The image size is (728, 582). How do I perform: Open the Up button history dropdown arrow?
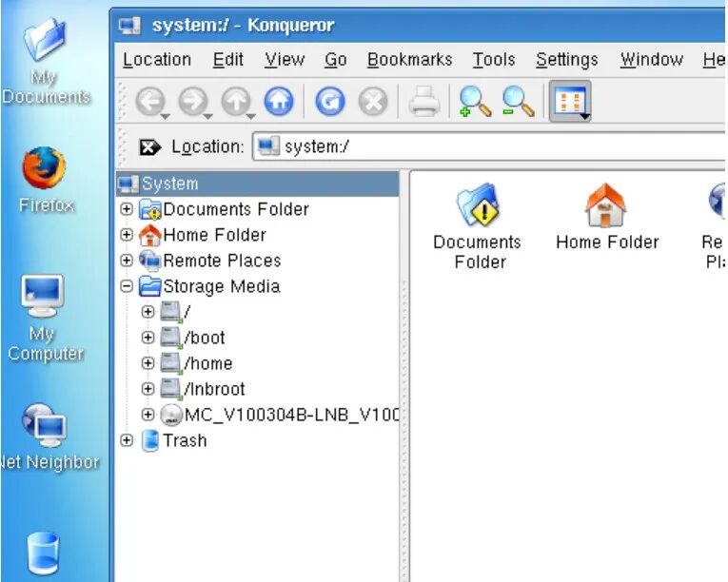(x=250, y=116)
